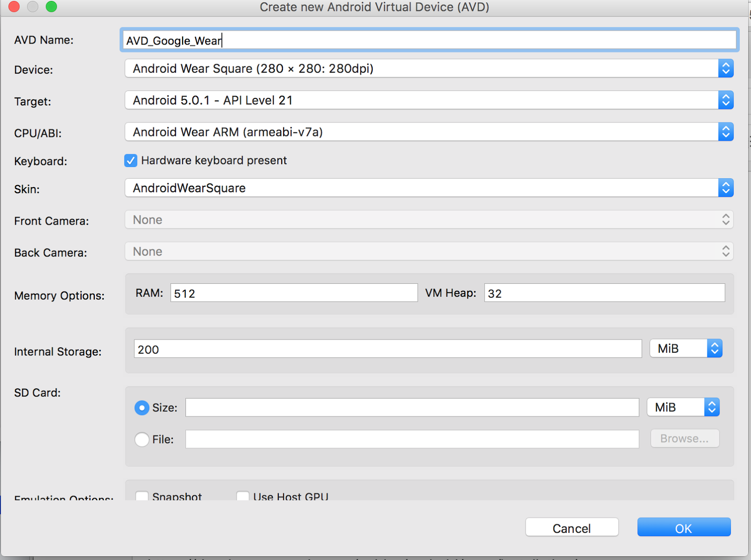Click the RAM value field
This screenshot has width=751, height=560.
294,293
